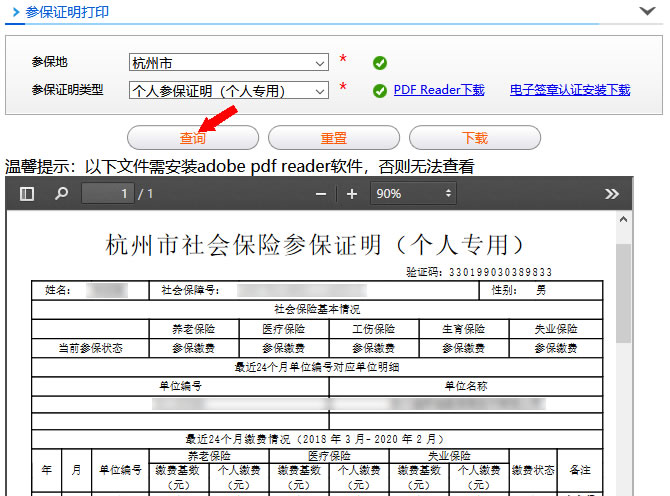Click the 工伤保险 column header
This screenshot has width=670, height=496.
click(373, 329)
